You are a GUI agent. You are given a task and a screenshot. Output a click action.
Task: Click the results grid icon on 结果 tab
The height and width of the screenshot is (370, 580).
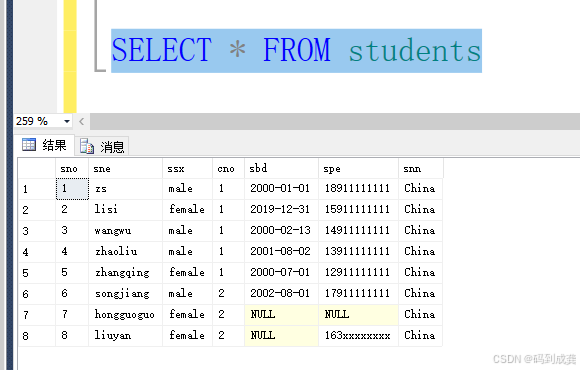pos(29,145)
